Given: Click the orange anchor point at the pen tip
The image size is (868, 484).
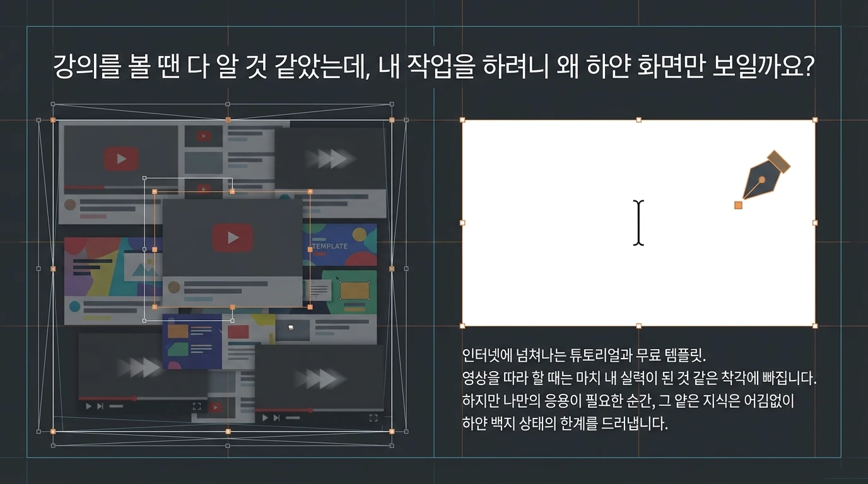Looking at the screenshot, I should click(739, 205).
